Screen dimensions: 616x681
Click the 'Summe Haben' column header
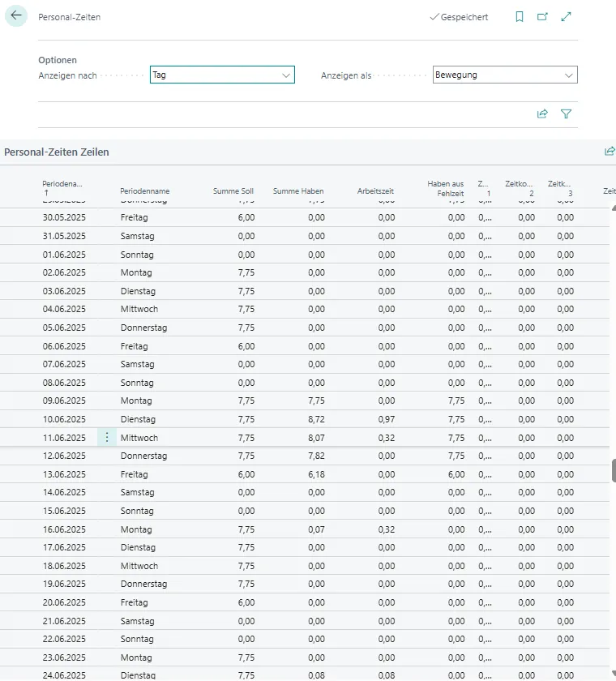point(298,191)
